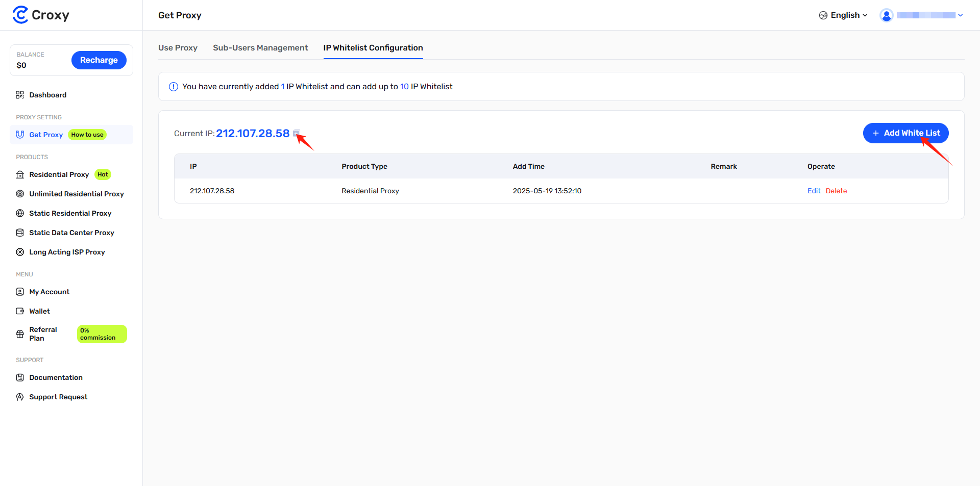Click the account name in header

(x=926, y=15)
